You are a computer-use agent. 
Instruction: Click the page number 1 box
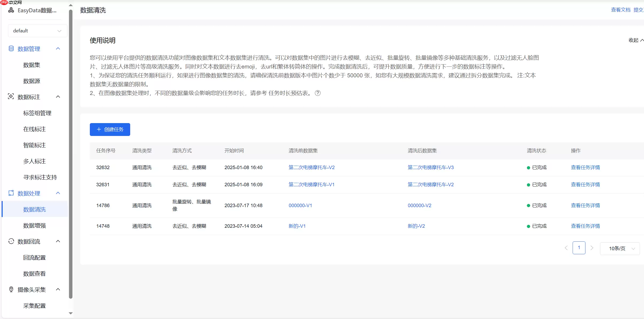point(579,248)
